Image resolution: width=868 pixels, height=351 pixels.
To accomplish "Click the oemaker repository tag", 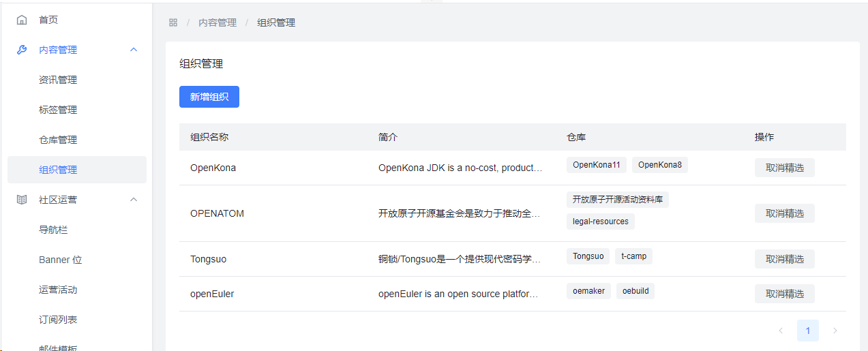I will 589,291.
